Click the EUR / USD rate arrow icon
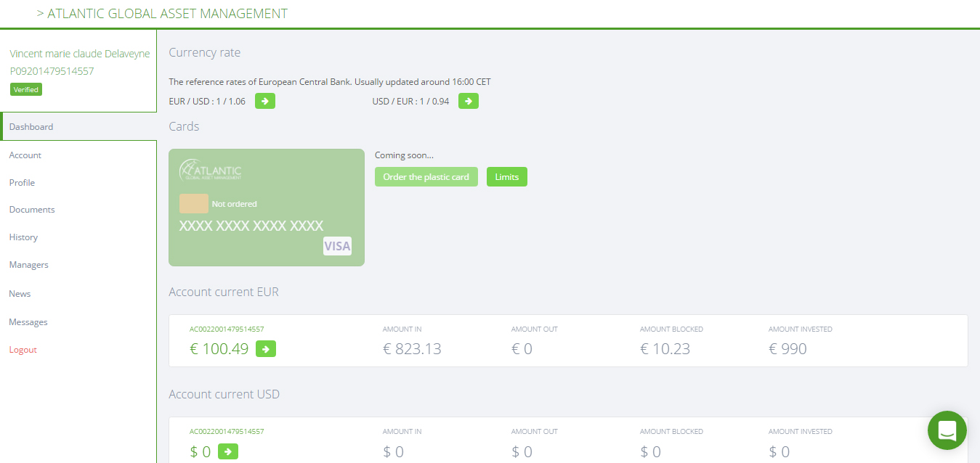This screenshot has width=980, height=463. tap(265, 102)
